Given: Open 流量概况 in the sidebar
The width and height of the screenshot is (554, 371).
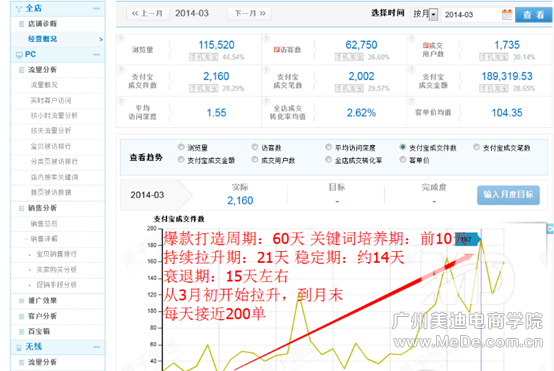Looking at the screenshot, I should (x=44, y=85).
